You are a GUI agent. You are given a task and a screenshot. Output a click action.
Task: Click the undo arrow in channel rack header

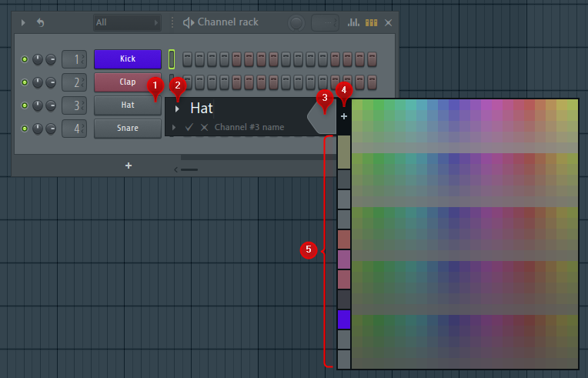(40, 23)
